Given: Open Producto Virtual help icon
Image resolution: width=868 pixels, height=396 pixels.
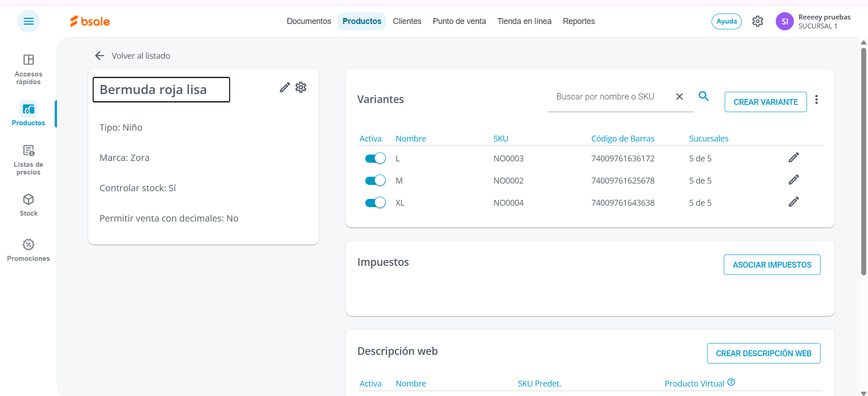Looking at the screenshot, I should tap(731, 382).
